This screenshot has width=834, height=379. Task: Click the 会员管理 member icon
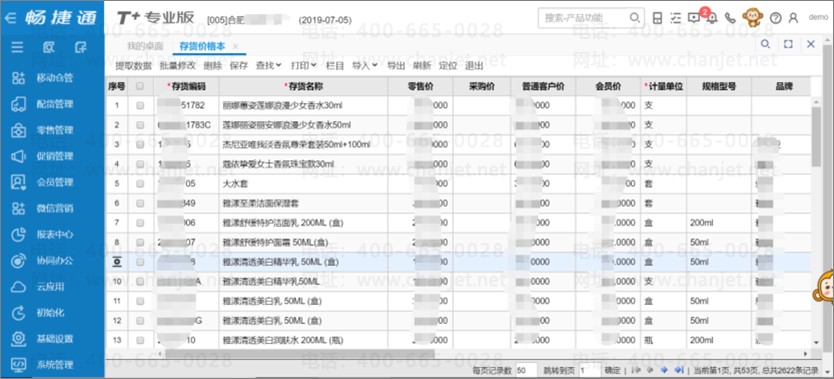click(19, 182)
